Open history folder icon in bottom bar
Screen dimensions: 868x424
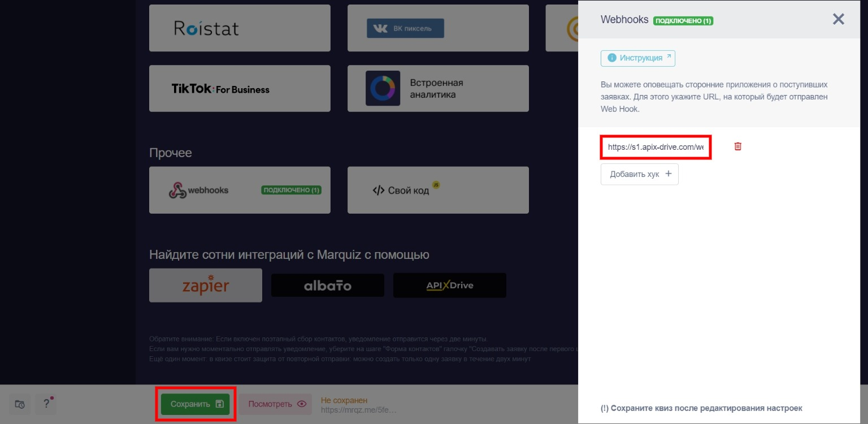pos(19,404)
